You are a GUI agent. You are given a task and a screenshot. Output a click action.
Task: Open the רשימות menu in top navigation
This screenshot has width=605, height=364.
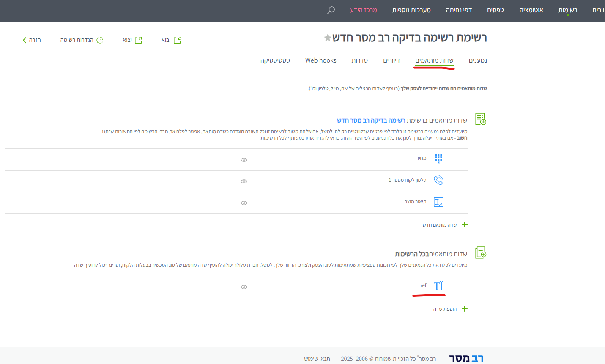pos(567,10)
